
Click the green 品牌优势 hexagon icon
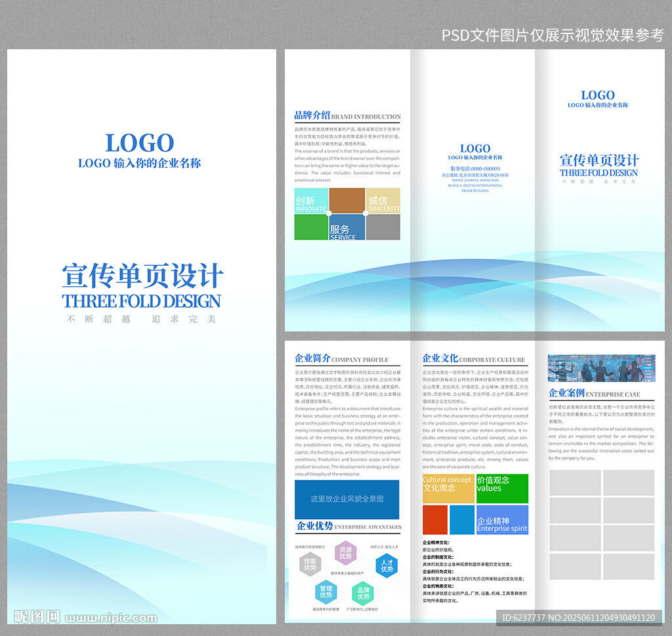coord(363,593)
